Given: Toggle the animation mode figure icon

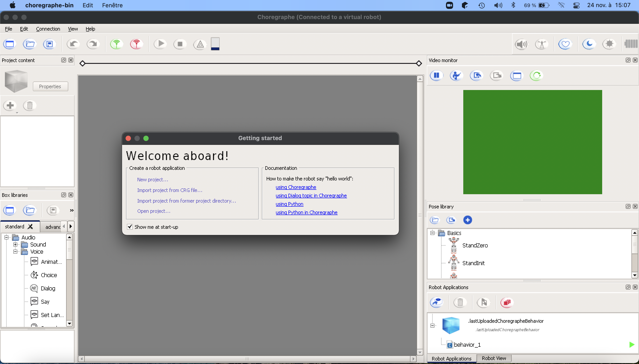Looking at the screenshot, I should tap(542, 44).
